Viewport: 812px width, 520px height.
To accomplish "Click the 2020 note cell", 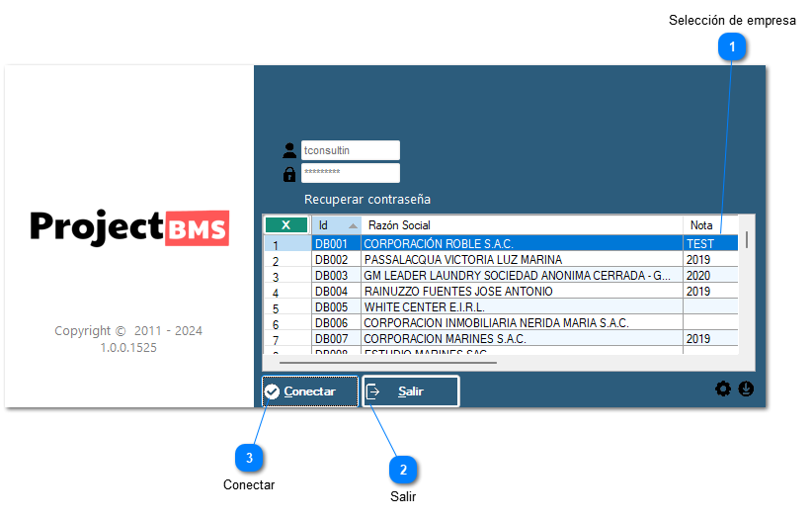I will coord(710,275).
